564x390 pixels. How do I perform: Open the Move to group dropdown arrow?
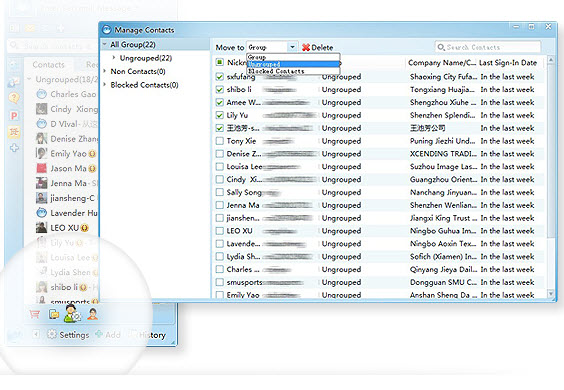click(292, 47)
